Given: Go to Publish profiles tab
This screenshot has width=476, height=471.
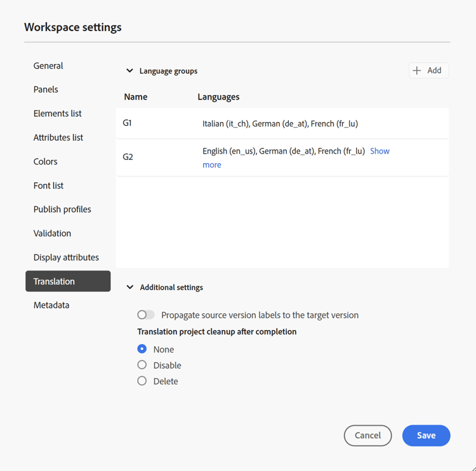Looking at the screenshot, I should [x=62, y=209].
